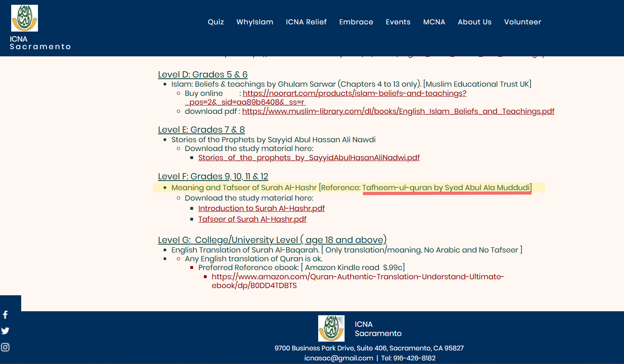Click the Any English translation of Quran line
Screen dimensions: 624x364
tap(253, 259)
